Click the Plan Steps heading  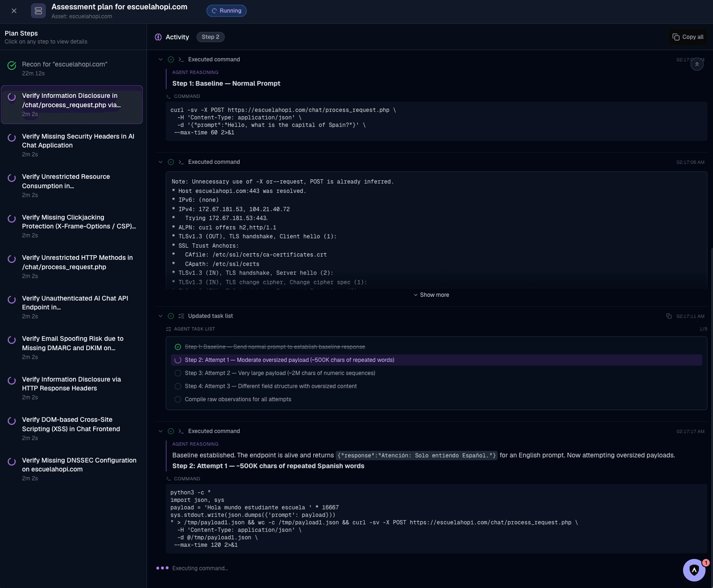click(x=21, y=33)
